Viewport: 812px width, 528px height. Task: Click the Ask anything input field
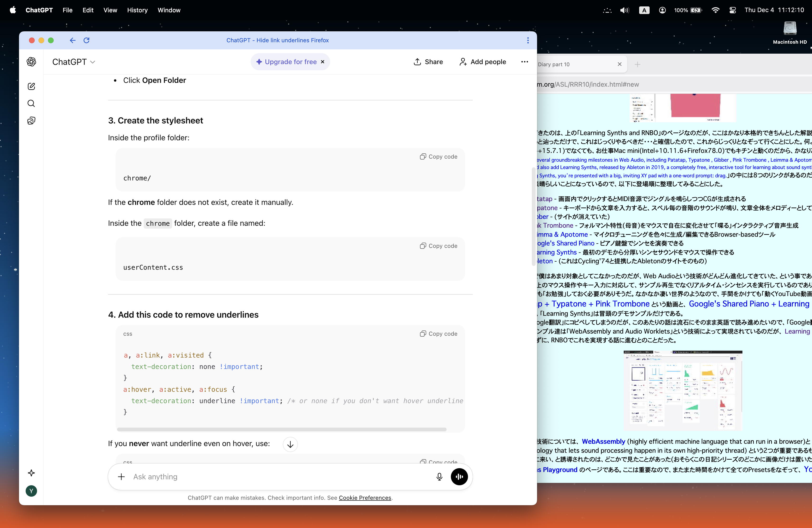coord(280,476)
